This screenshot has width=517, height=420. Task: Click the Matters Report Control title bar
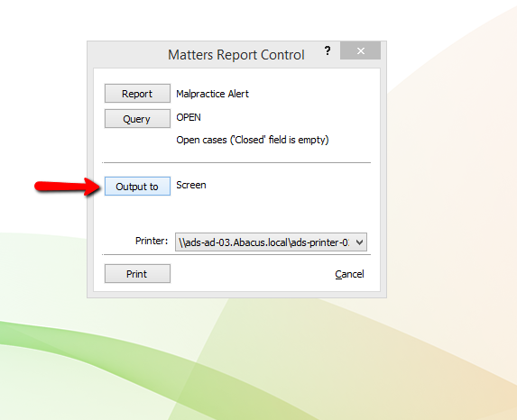[x=236, y=55]
